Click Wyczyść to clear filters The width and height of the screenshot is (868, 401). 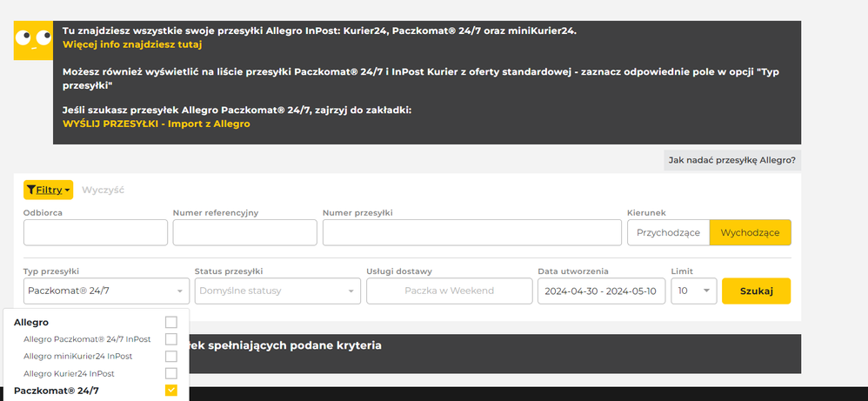[103, 190]
